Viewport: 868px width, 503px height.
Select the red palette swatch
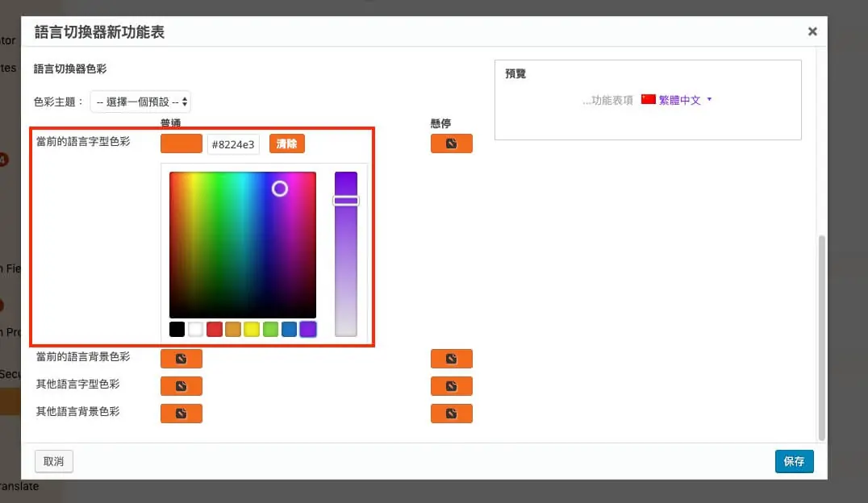pyautogui.click(x=215, y=329)
